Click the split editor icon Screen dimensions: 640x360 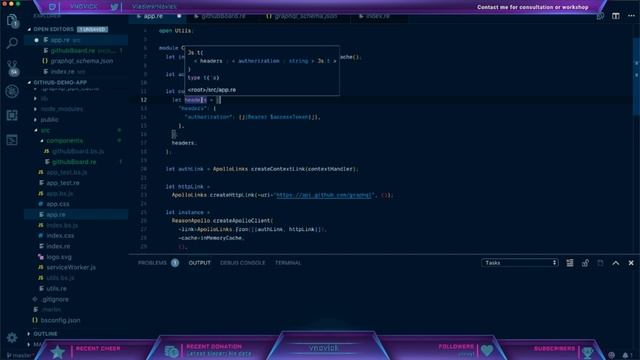pos(616,16)
